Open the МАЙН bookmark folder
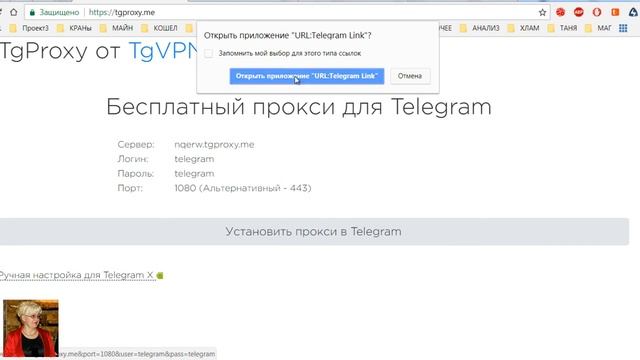The image size is (640, 360). pyautogui.click(x=116, y=28)
